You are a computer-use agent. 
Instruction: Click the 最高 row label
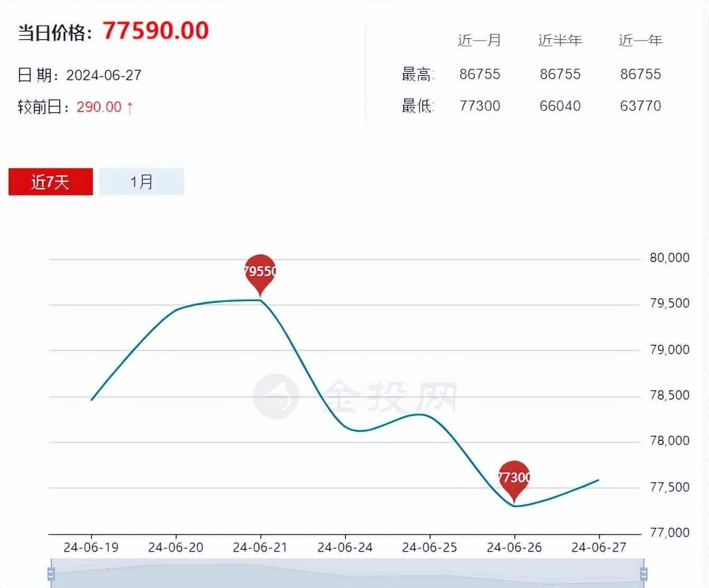tap(417, 74)
